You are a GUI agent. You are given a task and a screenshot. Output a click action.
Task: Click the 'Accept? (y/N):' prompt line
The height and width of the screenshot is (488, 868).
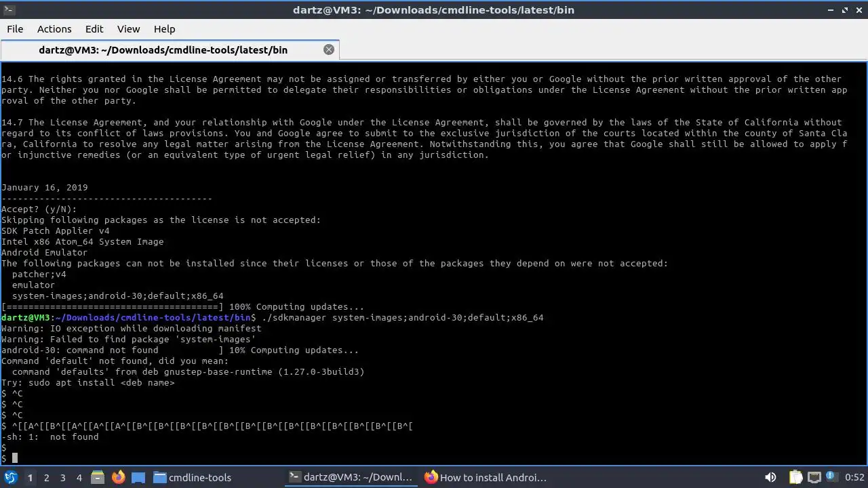(x=39, y=209)
